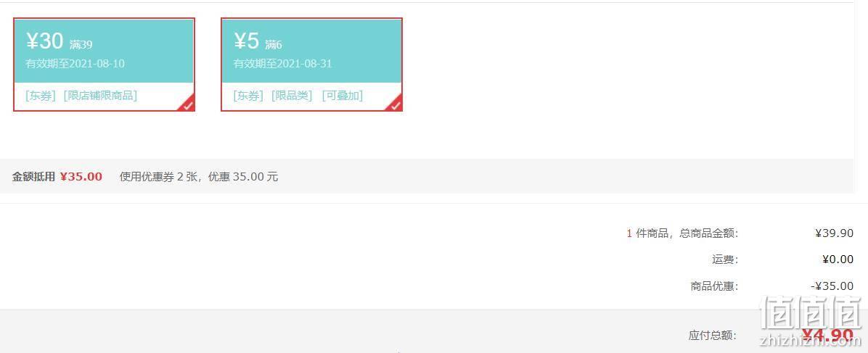Toggle the checkmark on the ¥5 coupon
This screenshot has height=353, width=868.
click(x=396, y=104)
